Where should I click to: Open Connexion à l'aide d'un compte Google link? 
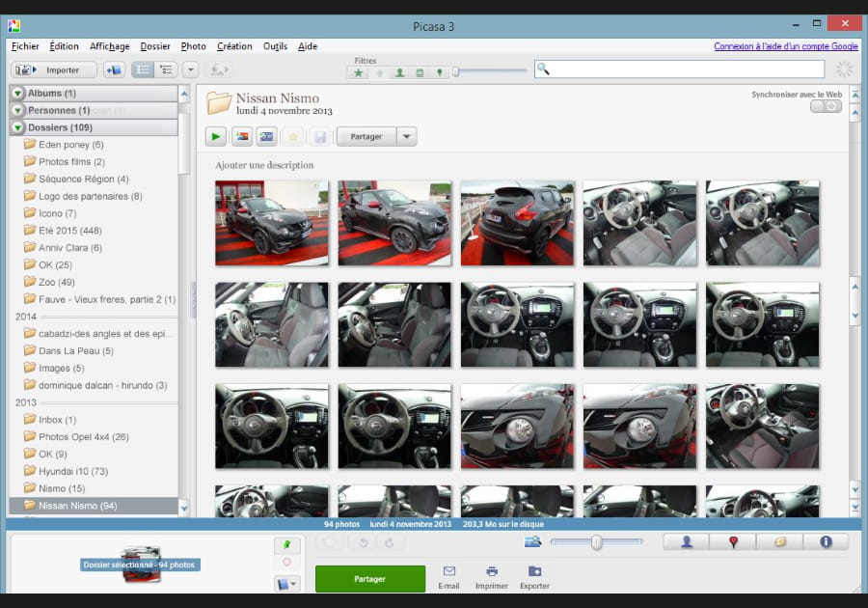coord(786,46)
